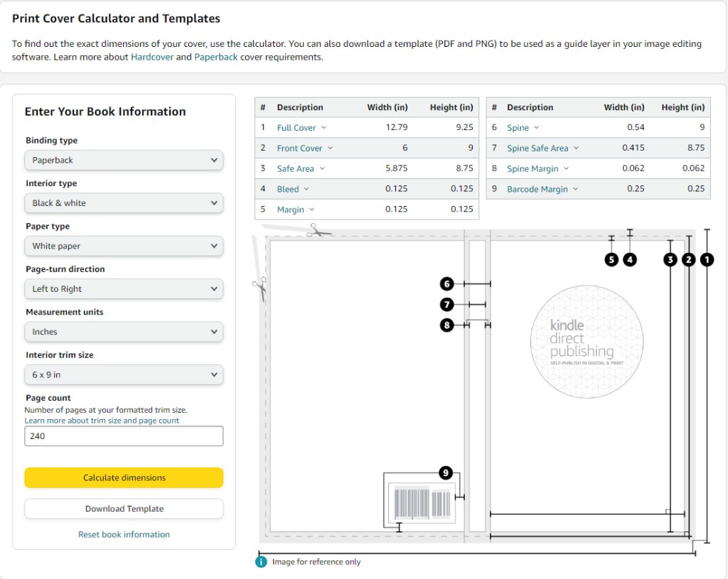Click the number 1 full cover badge
Screen dimensions: 728x579
pyautogui.click(x=707, y=260)
